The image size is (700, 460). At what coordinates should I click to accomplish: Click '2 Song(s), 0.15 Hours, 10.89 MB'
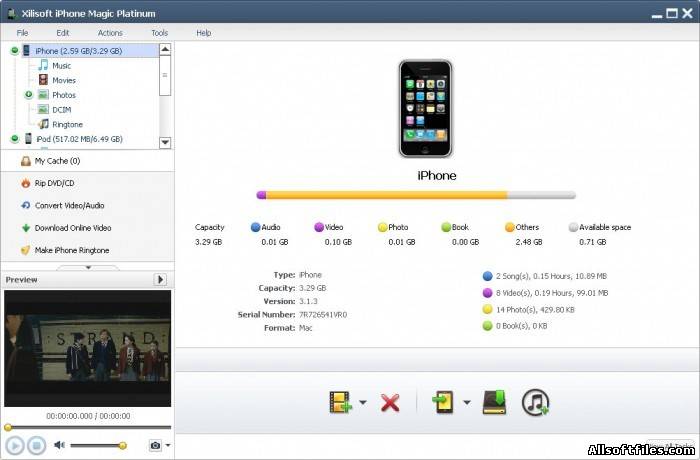[x=551, y=276]
